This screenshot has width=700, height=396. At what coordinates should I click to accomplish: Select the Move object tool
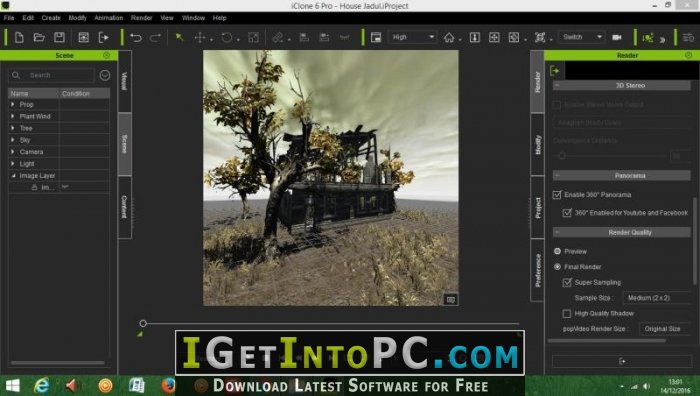pos(200,38)
